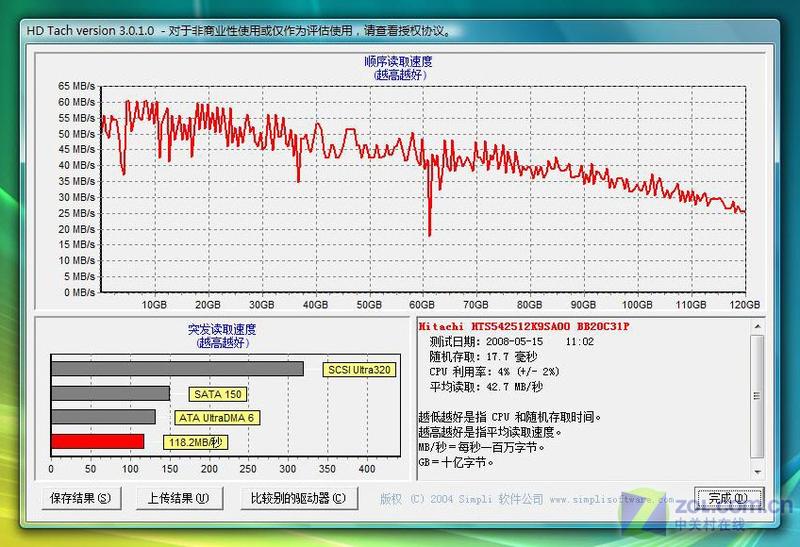The image size is (800, 547).
Task: Click the info panel scroll down arrow
Action: pyautogui.click(x=758, y=473)
